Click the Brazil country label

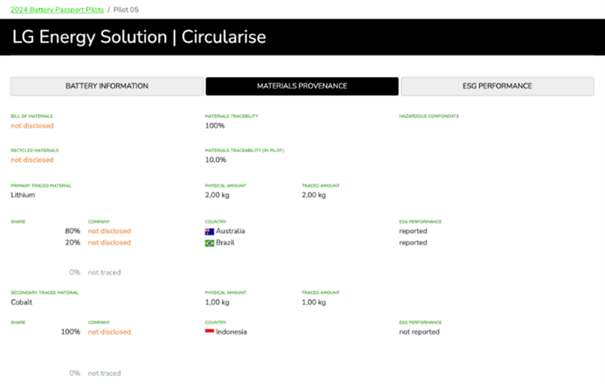(x=225, y=243)
